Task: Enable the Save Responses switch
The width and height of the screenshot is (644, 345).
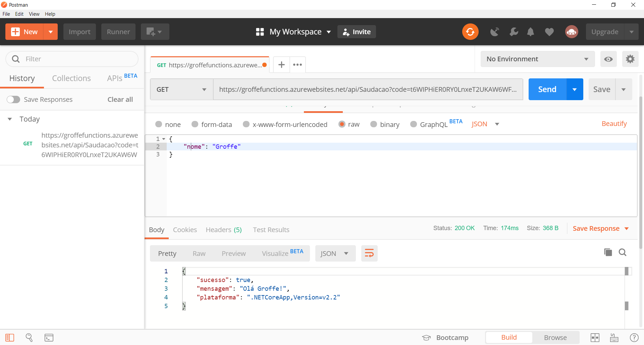Action: coord(13,99)
